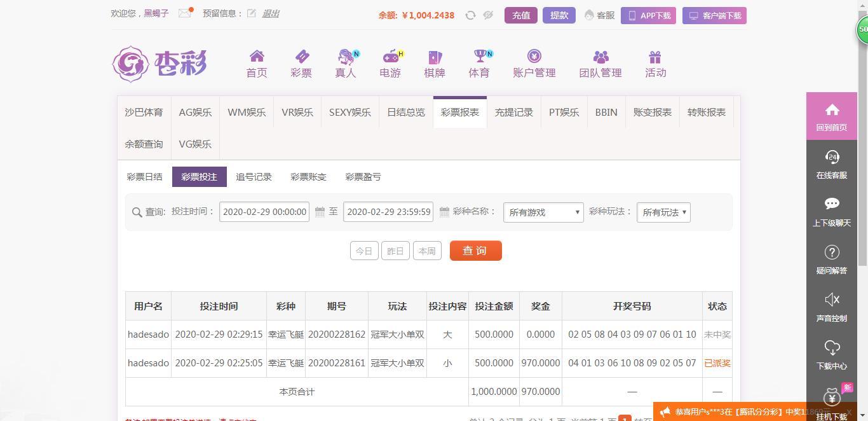Image resolution: width=868 pixels, height=421 pixels.
Task: Click the orange 查询 button
Action: 475,251
